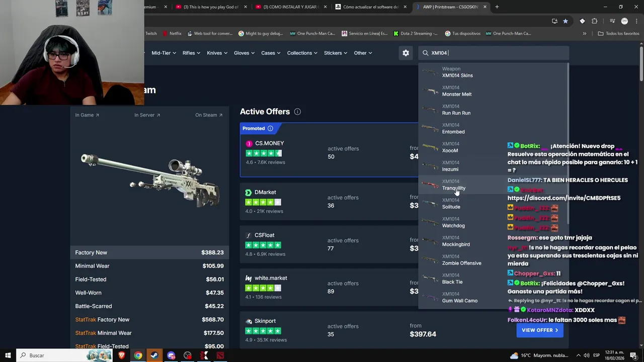Screen dimensions: 644x362
Task: Close the AWP Printstream tab
Action: pos(485,7)
